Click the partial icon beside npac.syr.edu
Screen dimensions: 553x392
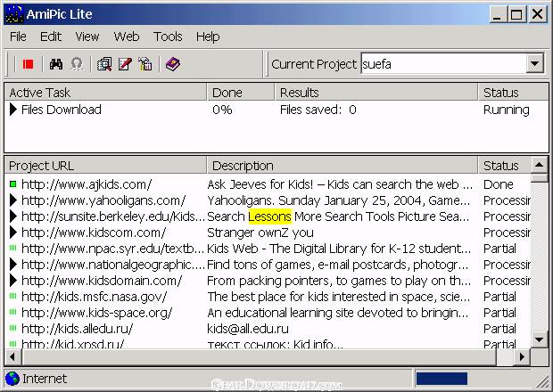coord(13,248)
